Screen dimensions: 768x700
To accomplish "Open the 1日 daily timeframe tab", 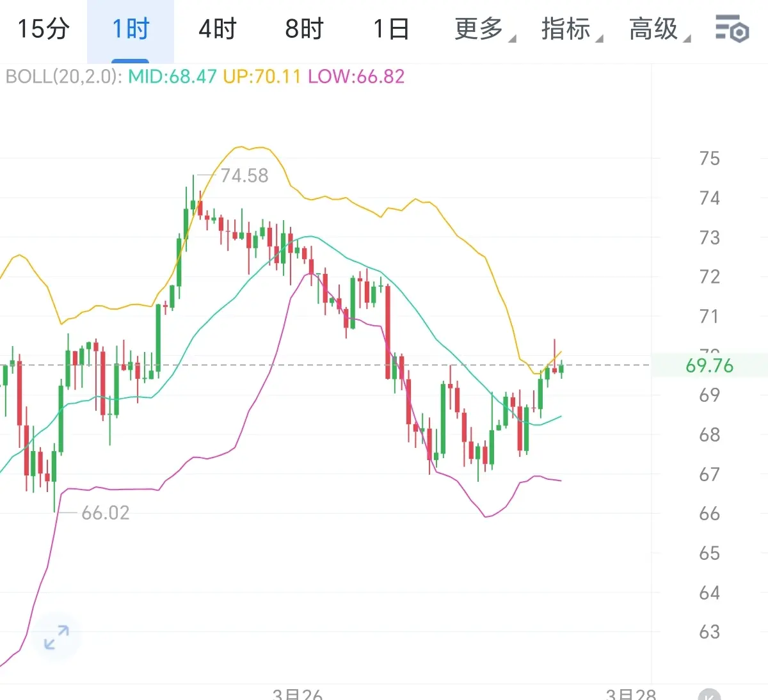I will (x=391, y=29).
